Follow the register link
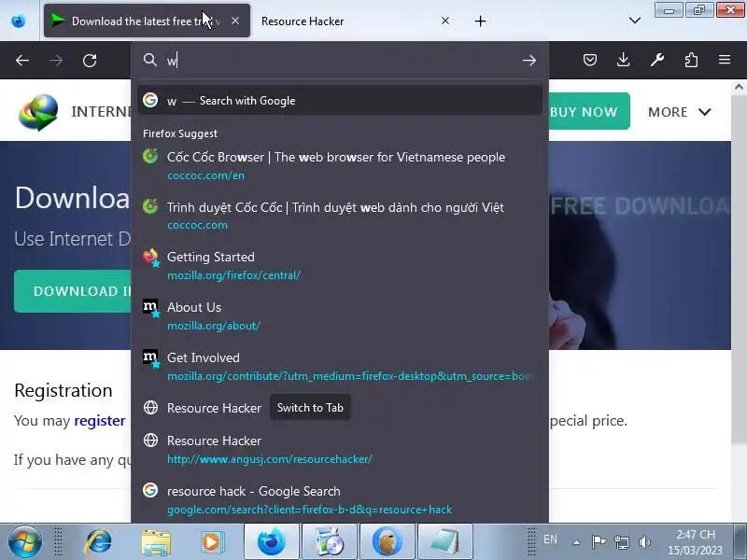 pos(100,421)
